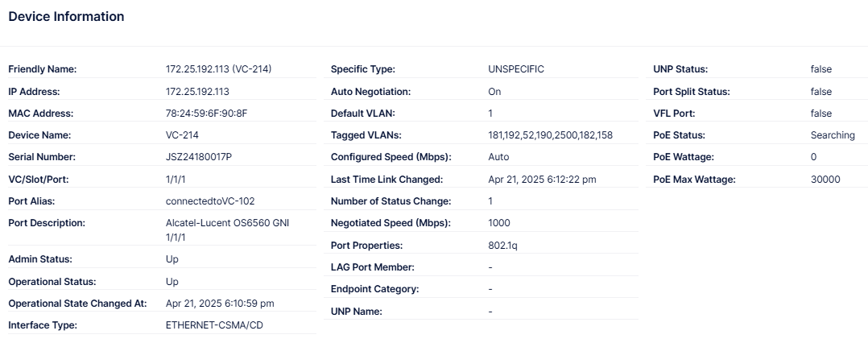Click the PoE Status value Searching

coord(833,135)
